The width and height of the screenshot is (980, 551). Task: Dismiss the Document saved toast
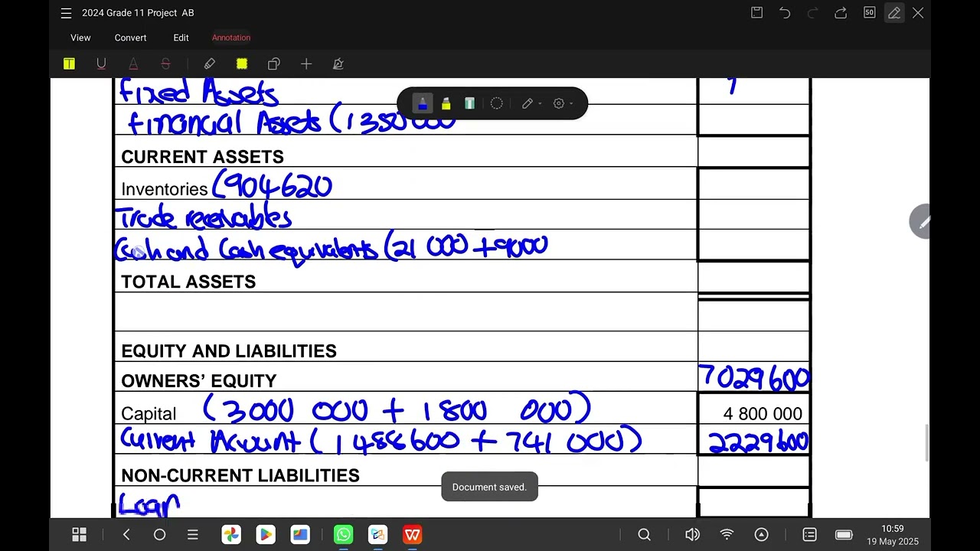click(489, 487)
